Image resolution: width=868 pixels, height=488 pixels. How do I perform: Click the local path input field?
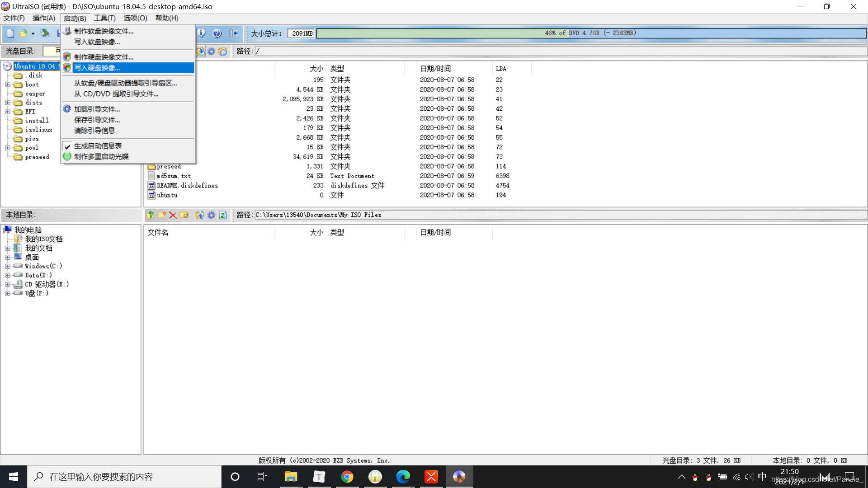[x=561, y=215]
